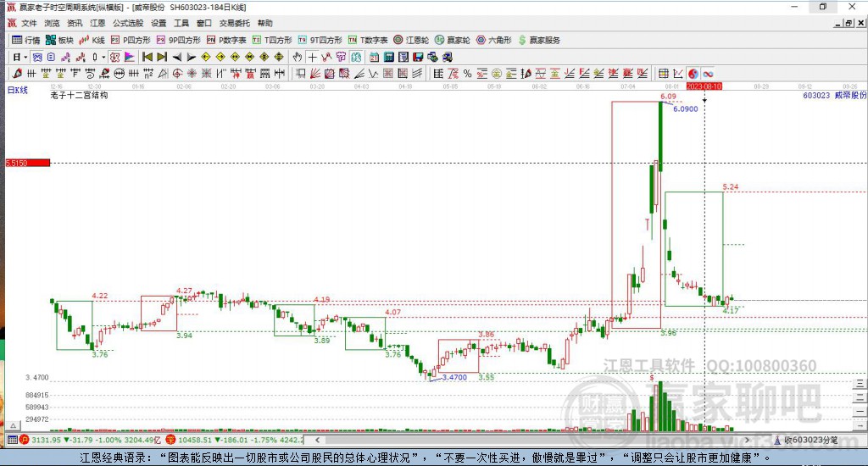The image size is (868, 466).
Task: Open the 交易委托 menu
Action: [x=234, y=23]
